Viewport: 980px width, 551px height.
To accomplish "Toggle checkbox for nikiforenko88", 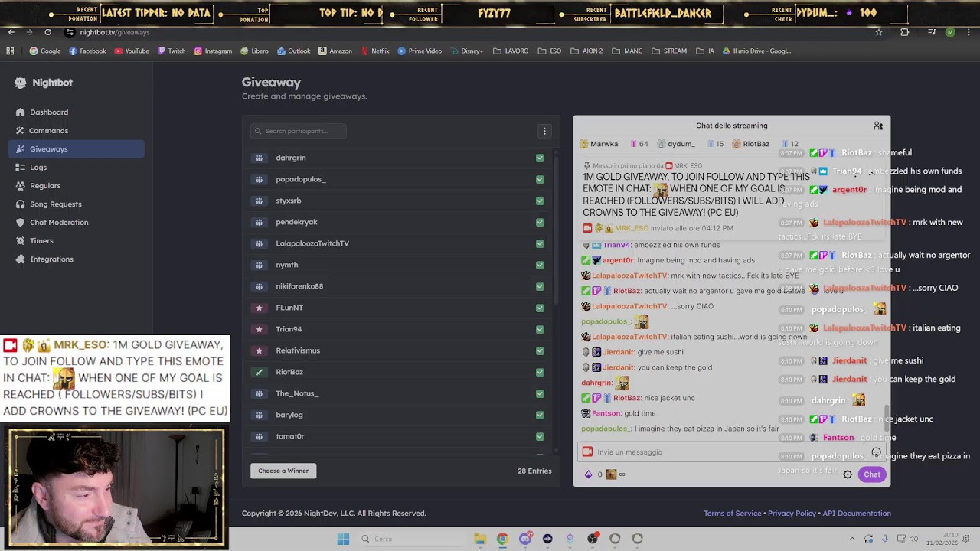I will (540, 286).
